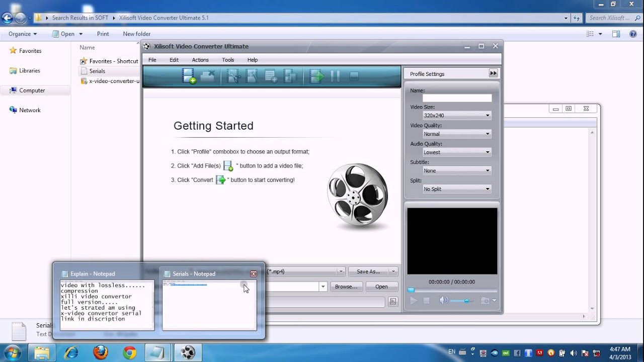Open the Audio Quality Lowest dropdown
This screenshot has width=644, height=362.
457,152
